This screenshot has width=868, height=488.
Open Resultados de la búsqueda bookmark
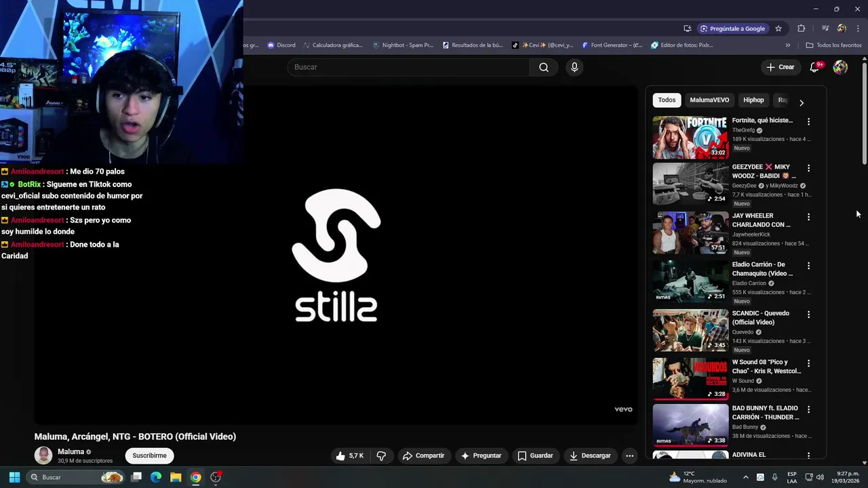pyautogui.click(x=473, y=45)
